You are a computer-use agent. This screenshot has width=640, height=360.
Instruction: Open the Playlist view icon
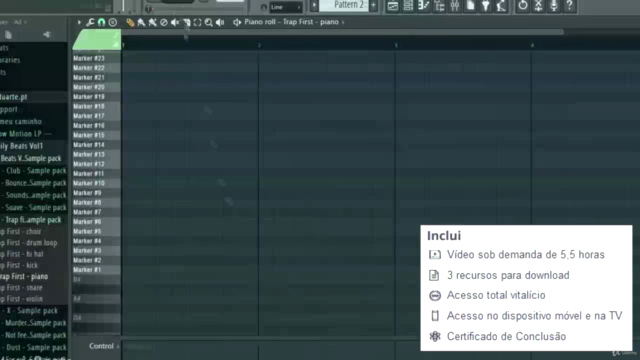click(393, 6)
